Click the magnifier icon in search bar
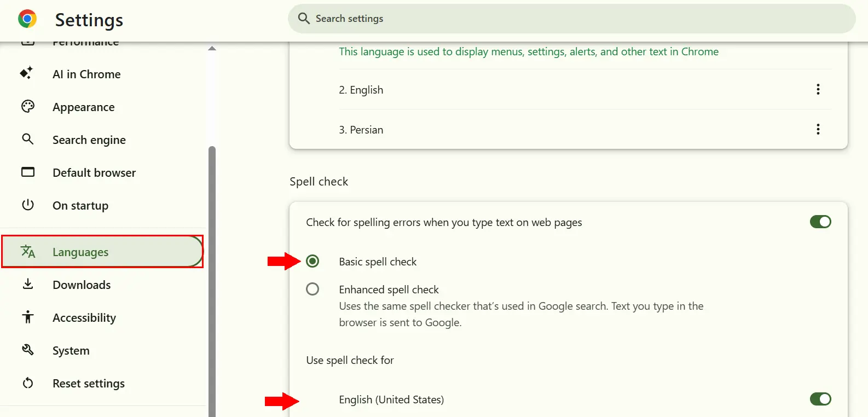Screen dimensions: 868x417 pos(304,19)
